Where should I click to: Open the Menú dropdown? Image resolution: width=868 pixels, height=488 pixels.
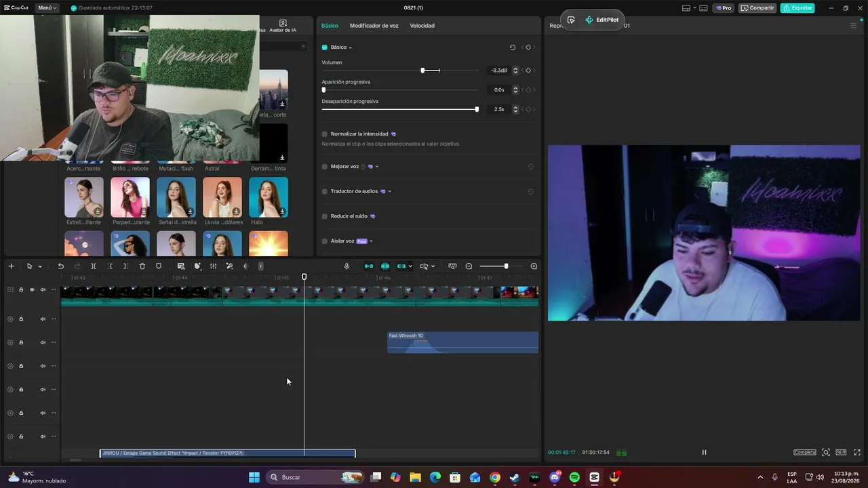click(47, 8)
